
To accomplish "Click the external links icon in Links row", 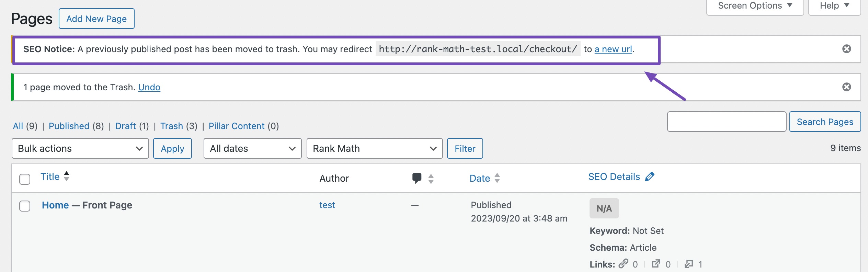I will (x=656, y=264).
